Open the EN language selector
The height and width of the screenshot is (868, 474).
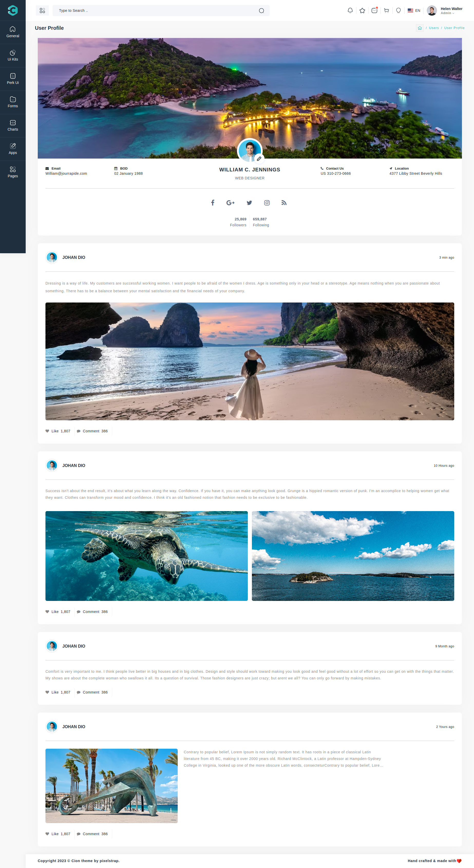[414, 11]
